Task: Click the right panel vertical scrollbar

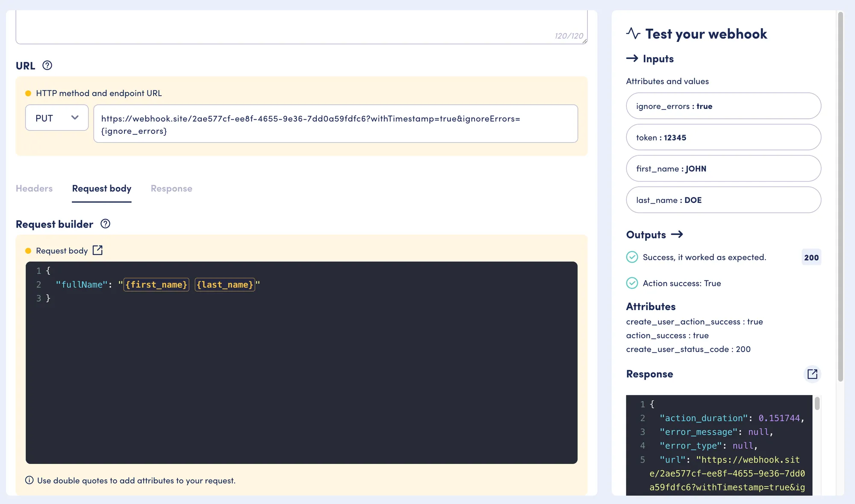Action: click(840, 196)
